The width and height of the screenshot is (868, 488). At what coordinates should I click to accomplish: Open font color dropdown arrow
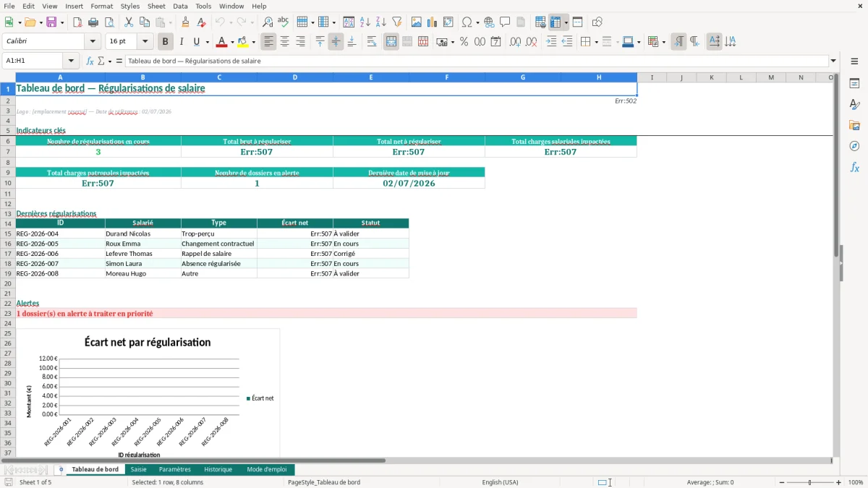pos(231,42)
